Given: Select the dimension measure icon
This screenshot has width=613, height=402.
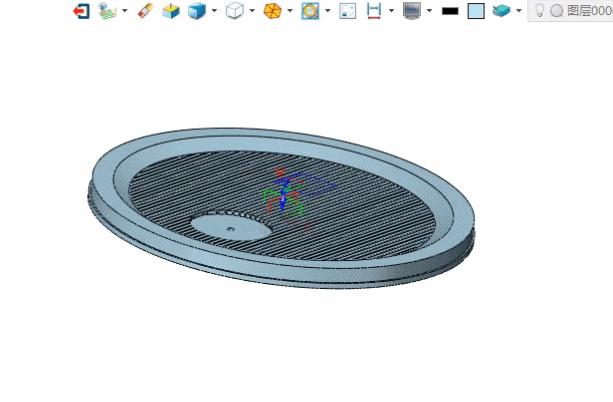Looking at the screenshot, I should [374, 11].
